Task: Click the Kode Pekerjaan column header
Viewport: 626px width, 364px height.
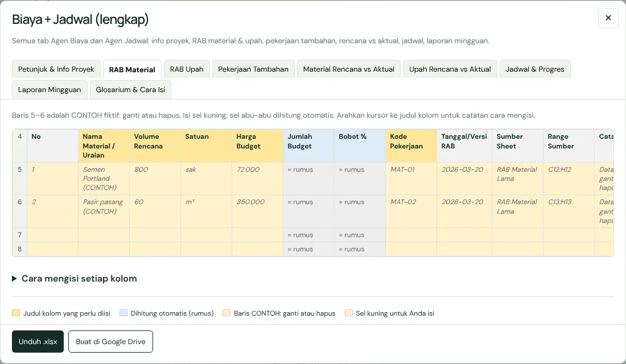Action: [x=411, y=146]
